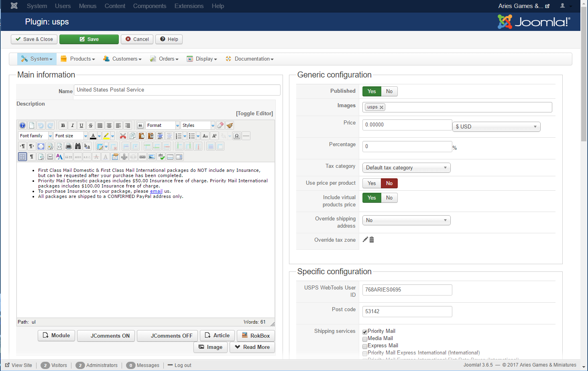
Task: Set Published to Yes
Action: pyautogui.click(x=372, y=92)
